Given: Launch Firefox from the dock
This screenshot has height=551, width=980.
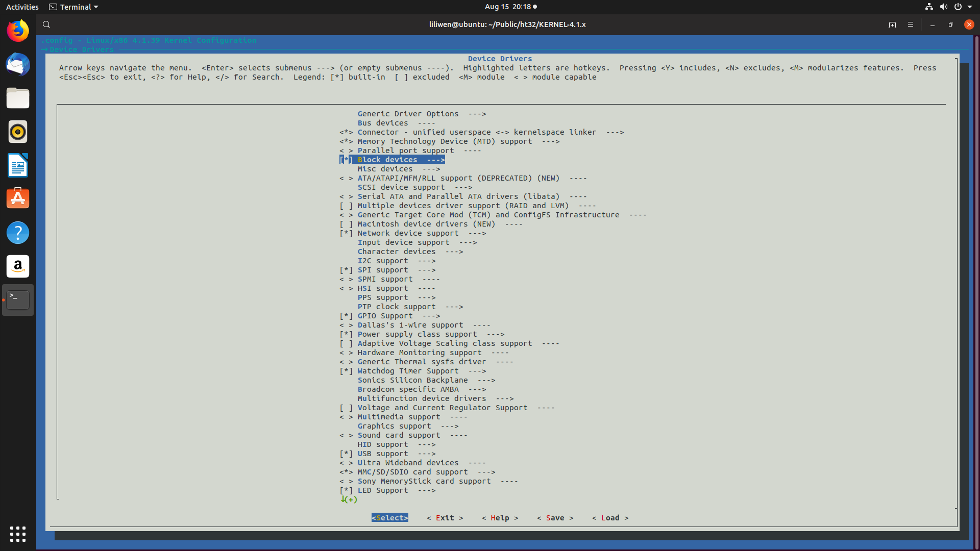Looking at the screenshot, I should [x=18, y=31].
